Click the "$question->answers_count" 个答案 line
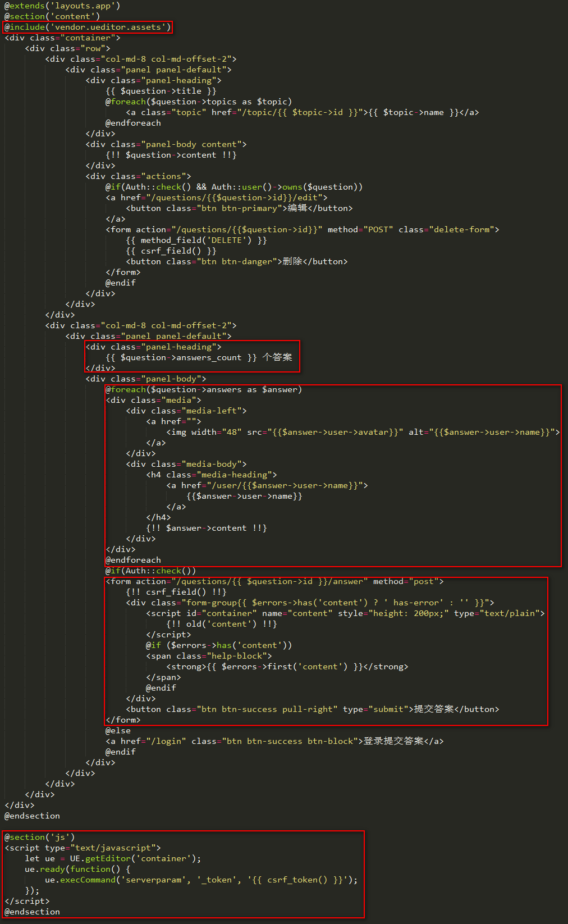Screen dimensions: 568x924 coord(199,357)
